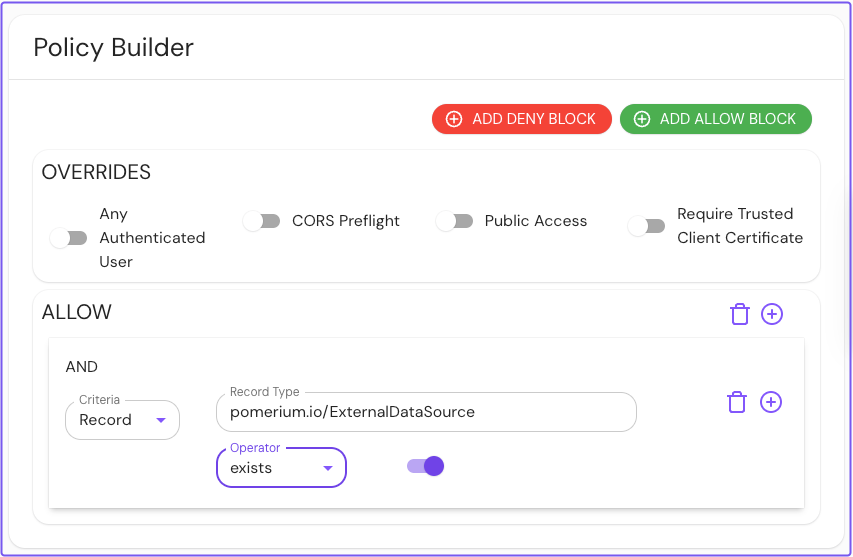This screenshot has height=557, width=853.
Task: Delete the ALLOW block with the trash icon
Action: [x=739, y=314]
